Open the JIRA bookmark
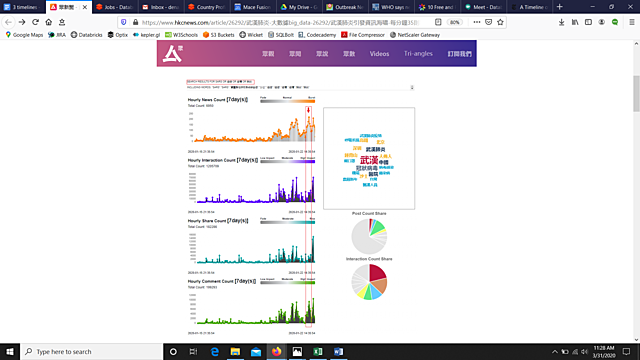The image size is (640, 360). coord(57,35)
